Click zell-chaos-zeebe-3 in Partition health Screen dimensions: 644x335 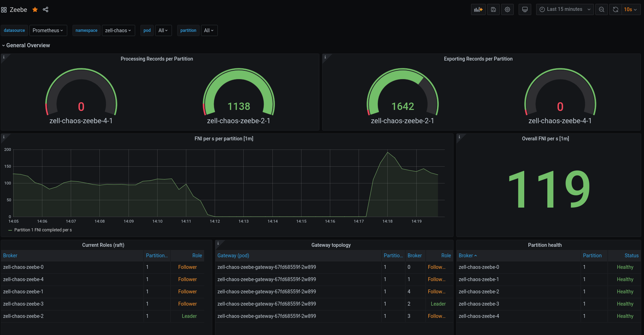tap(479, 304)
